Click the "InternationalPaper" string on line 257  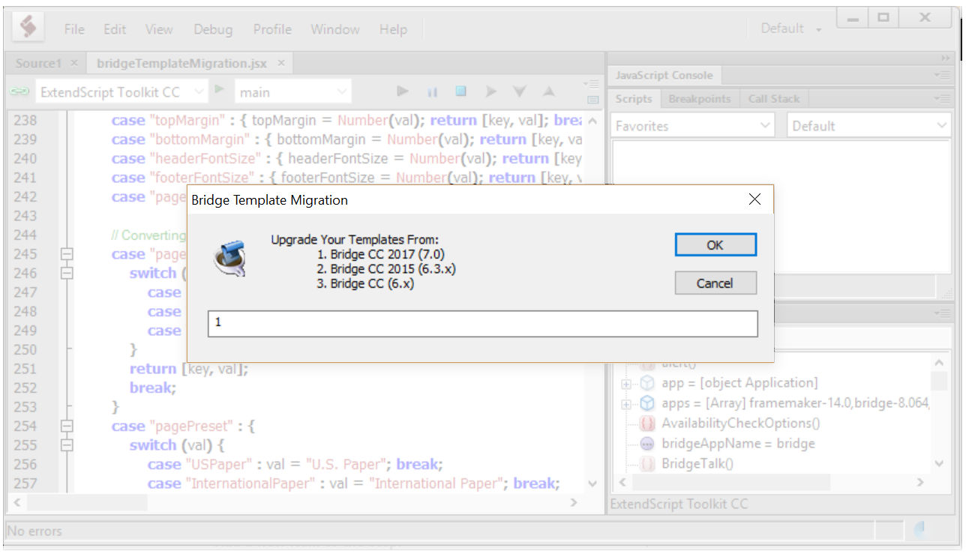point(250,484)
